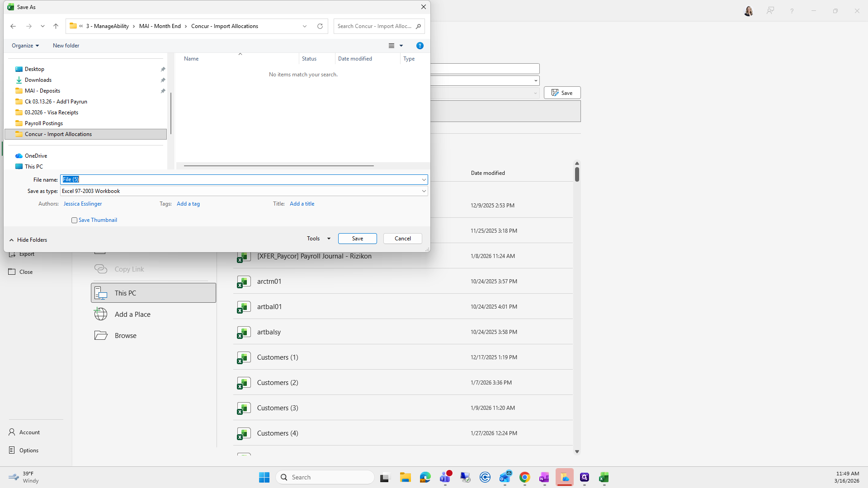Open Google Chrome from the taskbar

click(x=524, y=477)
